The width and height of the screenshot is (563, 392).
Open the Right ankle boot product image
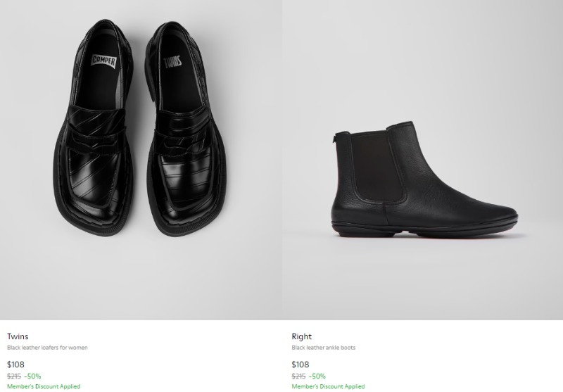[422, 160]
